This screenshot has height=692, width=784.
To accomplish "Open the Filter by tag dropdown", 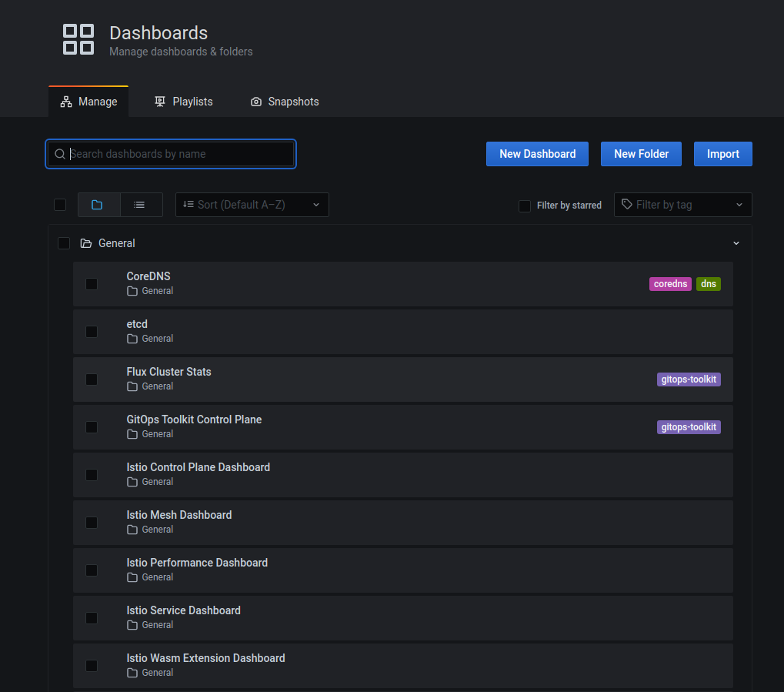I will coord(682,205).
